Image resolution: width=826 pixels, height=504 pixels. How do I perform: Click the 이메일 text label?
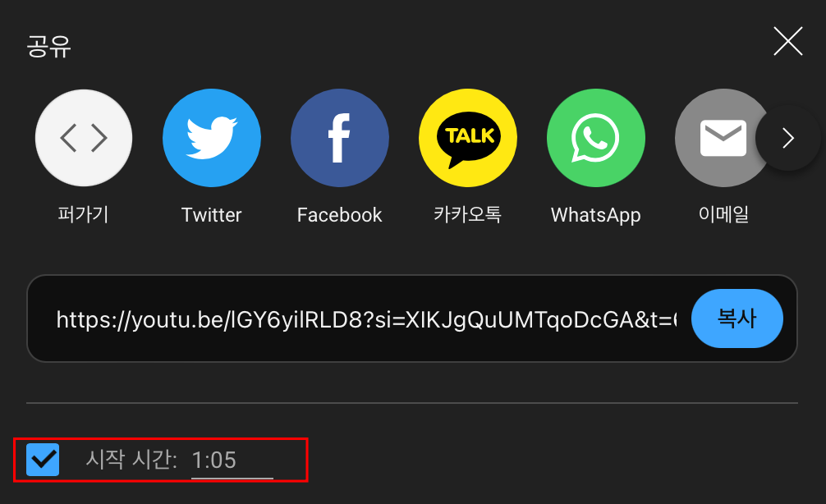click(x=724, y=215)
